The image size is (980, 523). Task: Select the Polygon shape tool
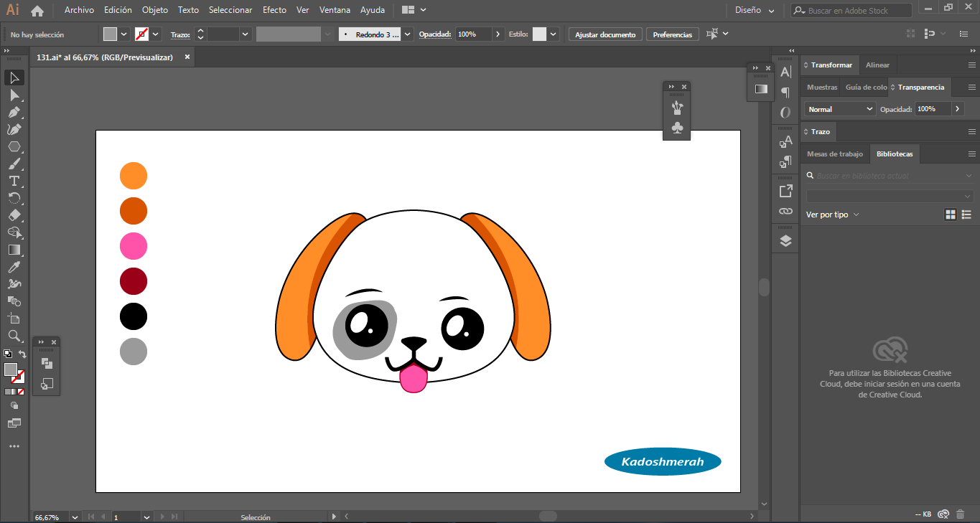click(x=14, y=146)
